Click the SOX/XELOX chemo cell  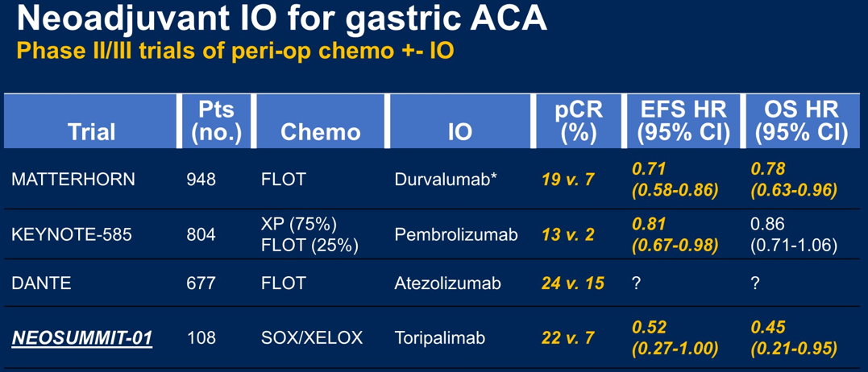click(312, 338)
